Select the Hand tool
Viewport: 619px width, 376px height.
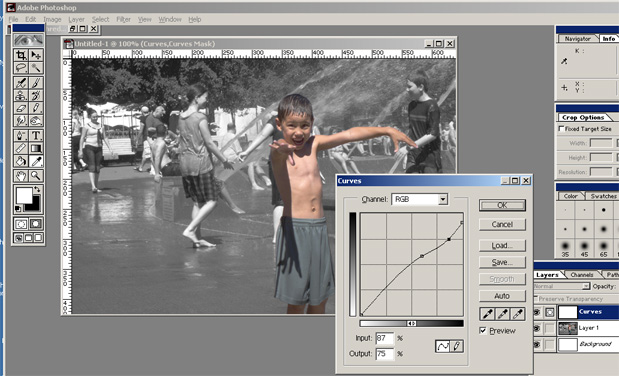[21, 175]
